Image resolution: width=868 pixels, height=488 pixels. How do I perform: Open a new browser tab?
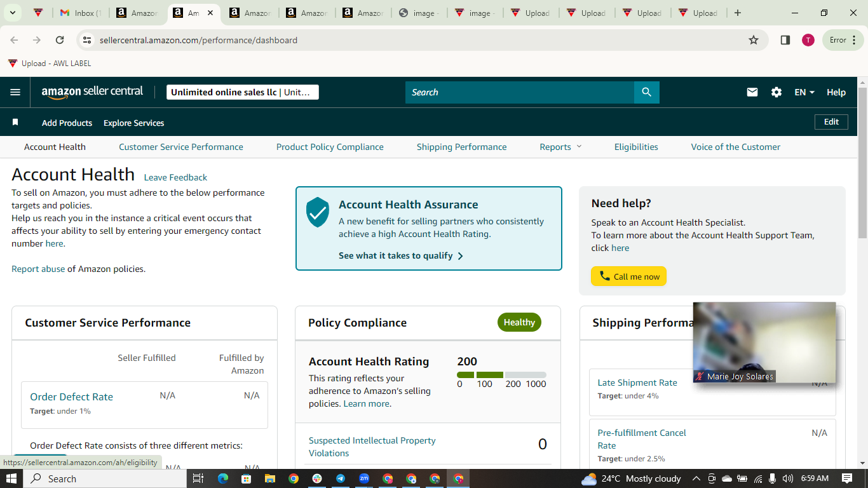738,13
